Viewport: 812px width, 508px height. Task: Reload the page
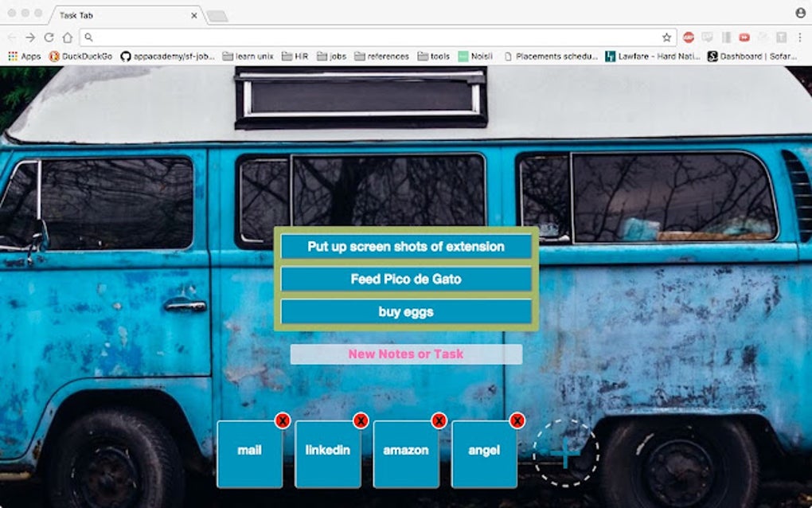pyautogui.click(x=49, y=37)
